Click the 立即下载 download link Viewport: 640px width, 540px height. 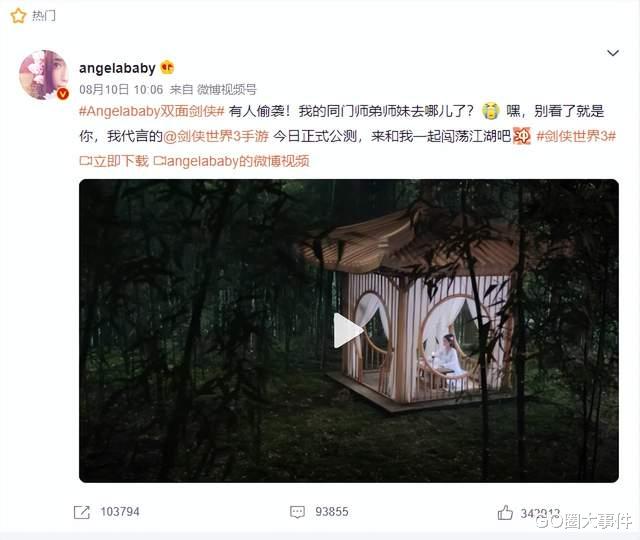click(114, 161)
